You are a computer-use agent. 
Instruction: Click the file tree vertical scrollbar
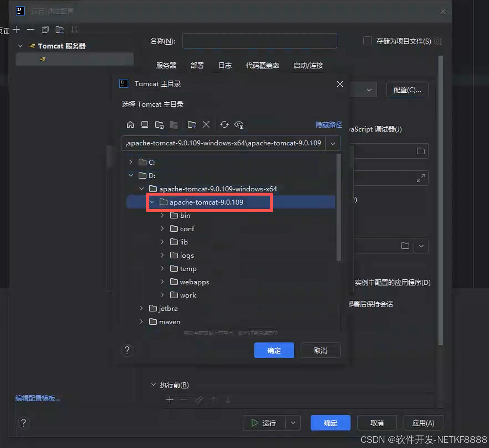tap(339, 207)
